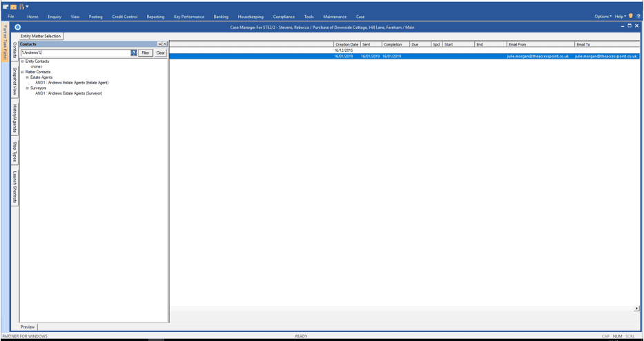Click the pin icon on Contacts panel header
The height and width of the screenshot is (341, 644).
(x=159, y=43)
